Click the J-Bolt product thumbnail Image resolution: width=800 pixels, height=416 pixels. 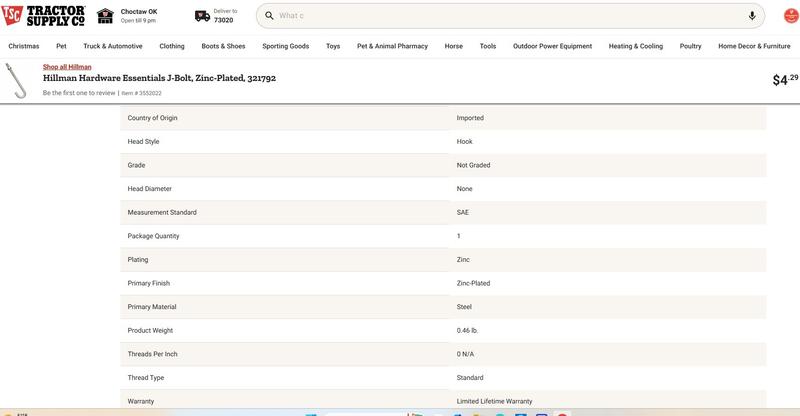click(x=16, y=81)
